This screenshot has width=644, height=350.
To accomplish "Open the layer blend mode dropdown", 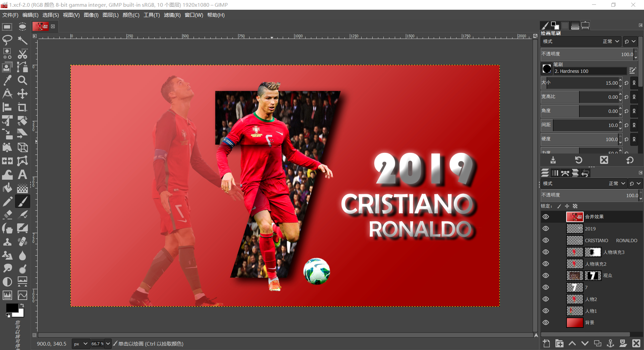I will 584,183.
